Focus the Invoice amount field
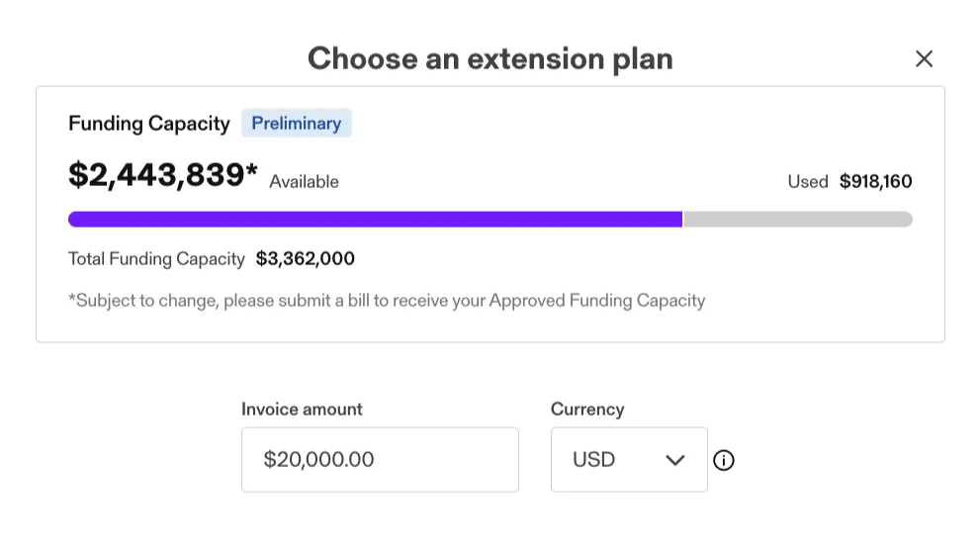Viewport: 980px width, 552px height. [380, 459]
